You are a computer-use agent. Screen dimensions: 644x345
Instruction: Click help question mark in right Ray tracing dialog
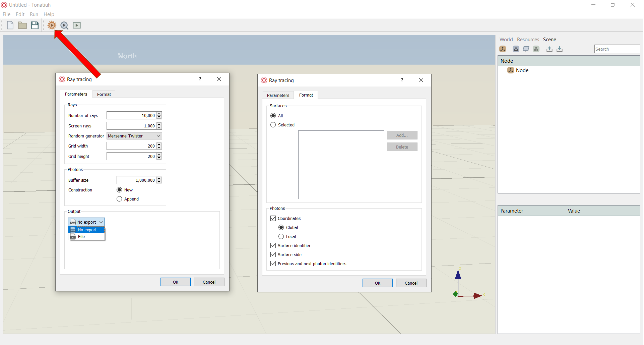pos(402,80)
